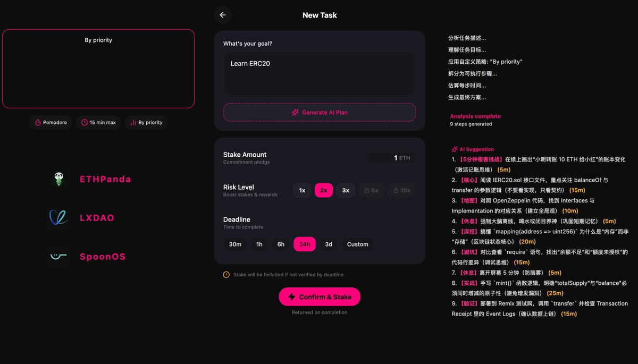Click the ETHPanda logo icon
638x364 pixels.
pos(58,179)
